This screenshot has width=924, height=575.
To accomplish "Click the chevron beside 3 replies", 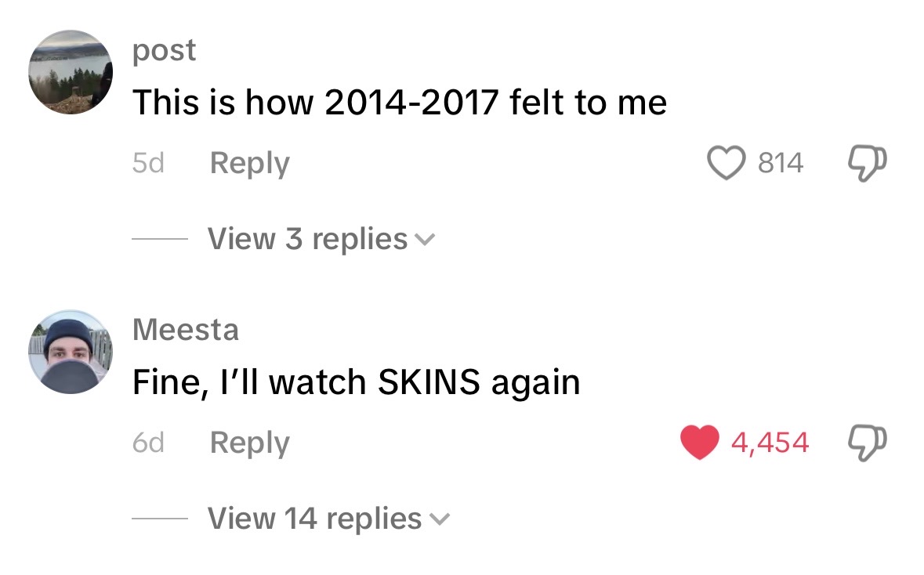I will click(x=425, y=239).
